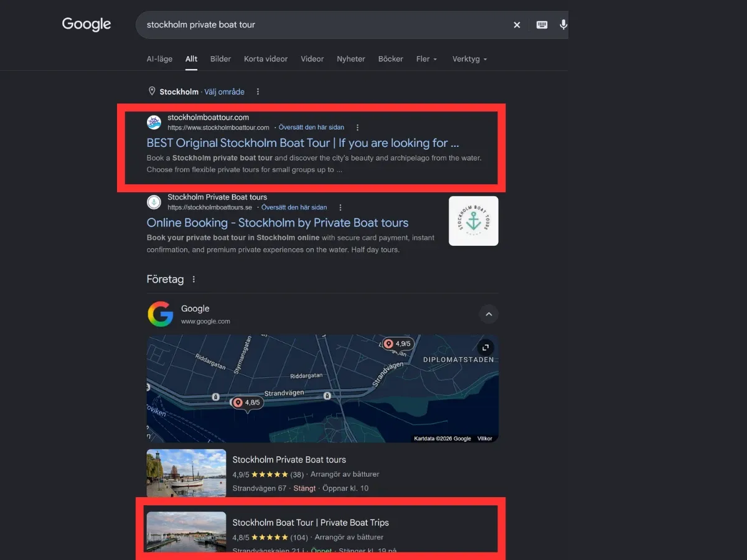Click the Stockholm Private Boat tours favicon

coord(154,202)
